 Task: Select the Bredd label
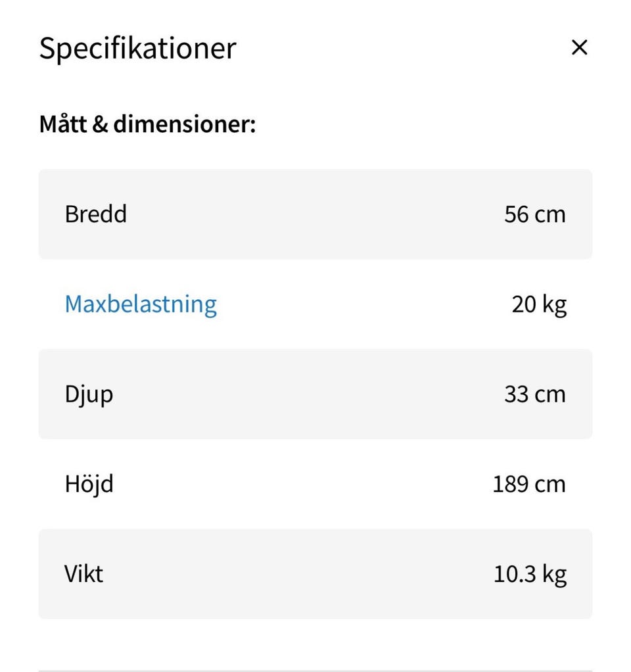96,214
